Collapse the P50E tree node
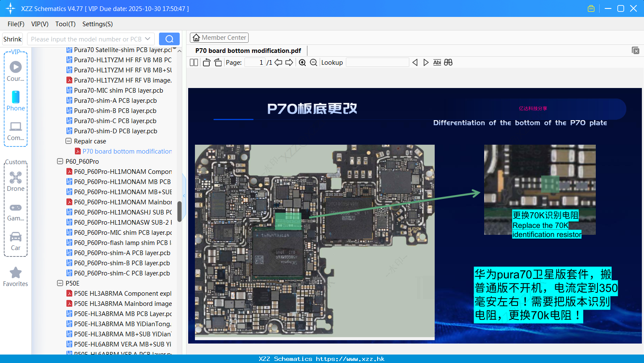Screen dimensions: 644x363 pos(60,283)
